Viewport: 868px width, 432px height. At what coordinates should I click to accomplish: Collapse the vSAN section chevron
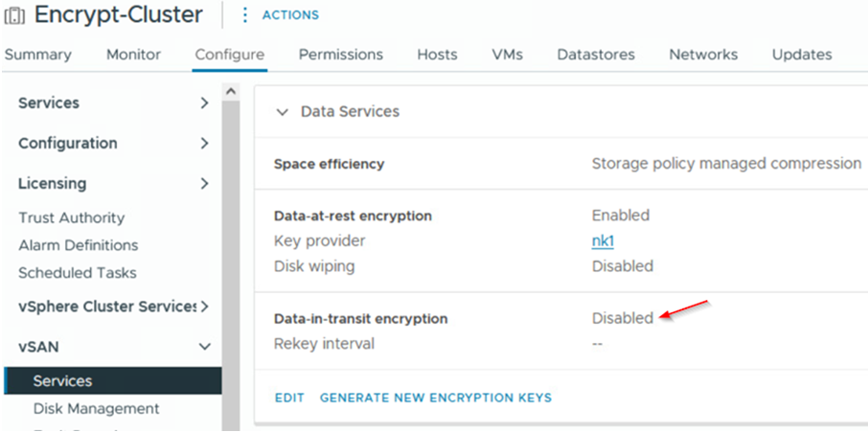click(205, 347)
